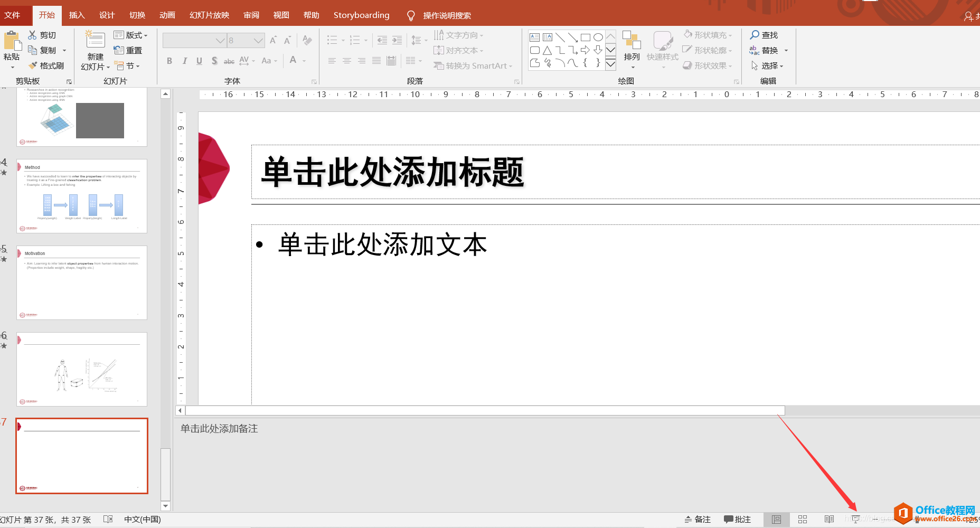
Task: Open the Text Direction (文字方向) dropdown
Action: 458,35
